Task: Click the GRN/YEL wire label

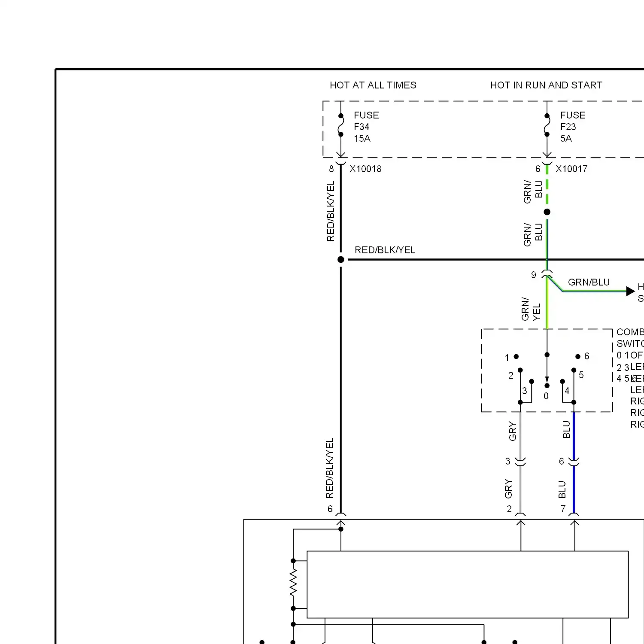Action: point(531,309)
